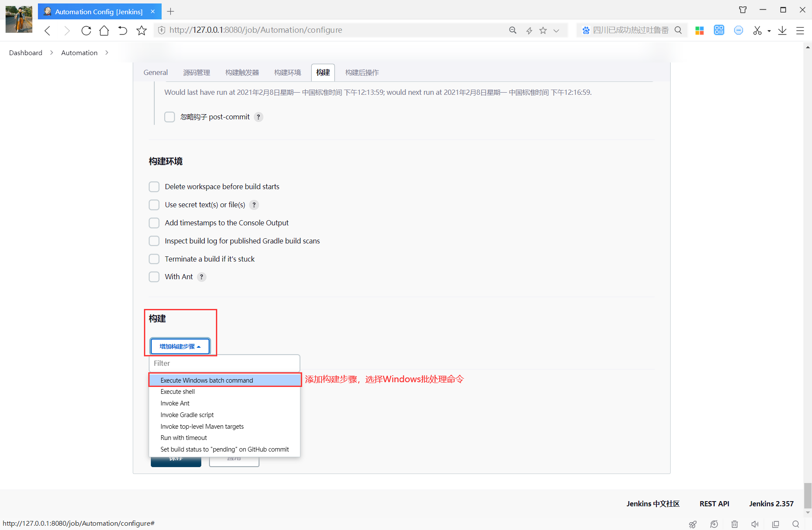Open the REST API footer link
The width and height of the screenshot is (812, 530).
pyautogui.click(x=714, y=504)
